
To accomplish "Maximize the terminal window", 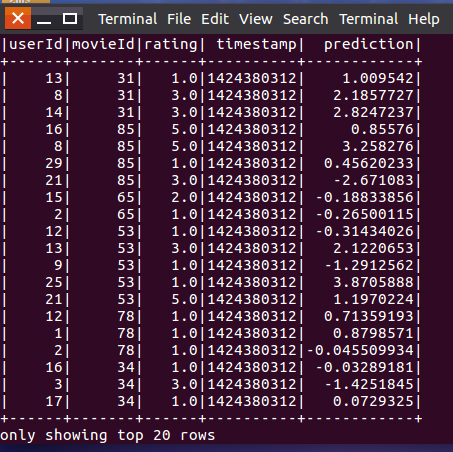I will point(70,19).
